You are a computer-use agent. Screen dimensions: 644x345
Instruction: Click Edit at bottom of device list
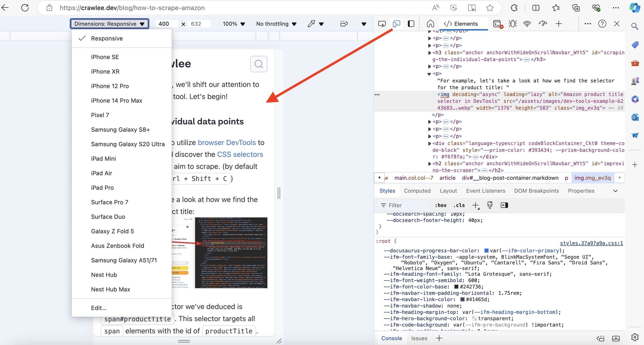pyautogui.click(x=99, y=308)
